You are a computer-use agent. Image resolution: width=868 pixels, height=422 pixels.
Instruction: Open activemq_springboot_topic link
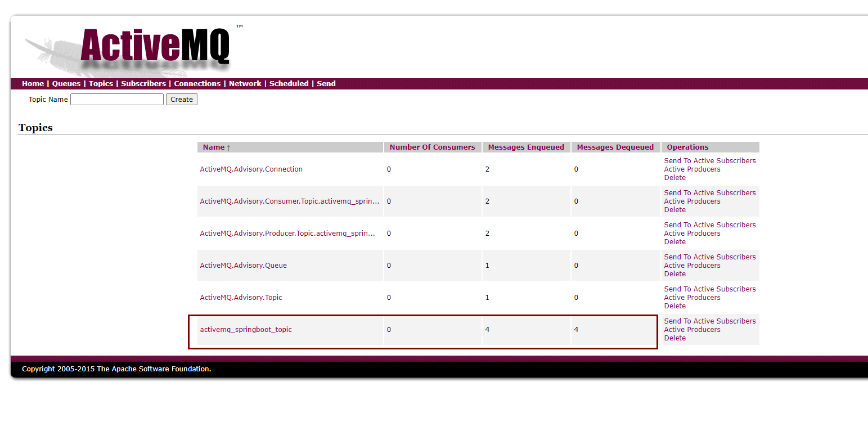coord(246,330)
